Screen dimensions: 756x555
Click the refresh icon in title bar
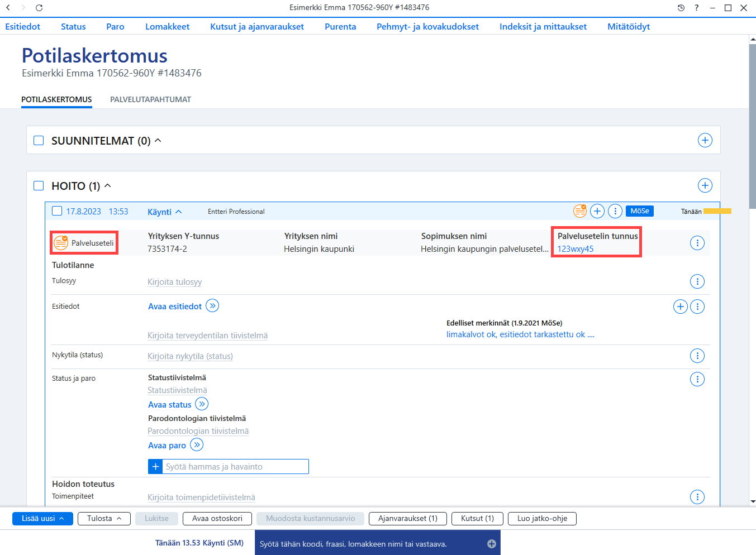(39, 8)
